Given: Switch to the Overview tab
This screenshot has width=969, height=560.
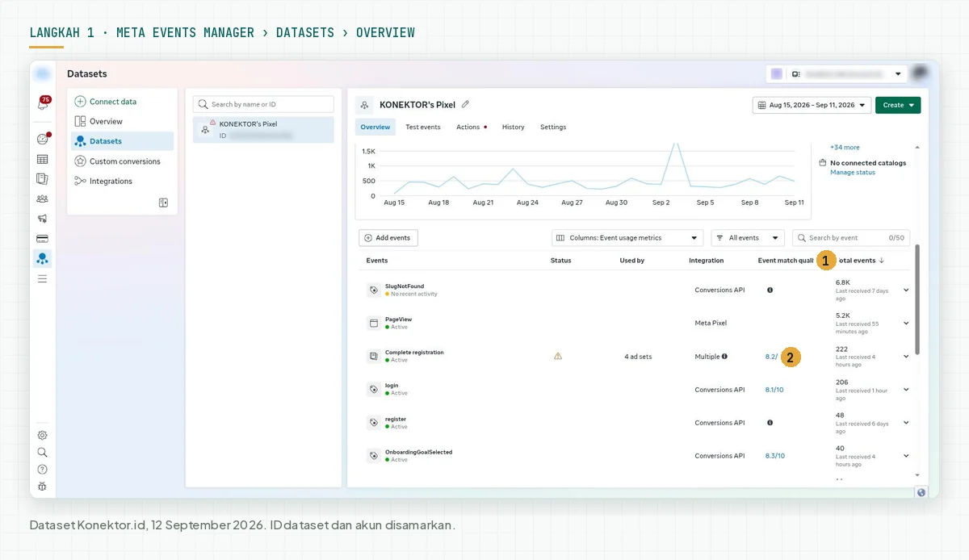Looking at the screenshot, I should coord(375,127).
